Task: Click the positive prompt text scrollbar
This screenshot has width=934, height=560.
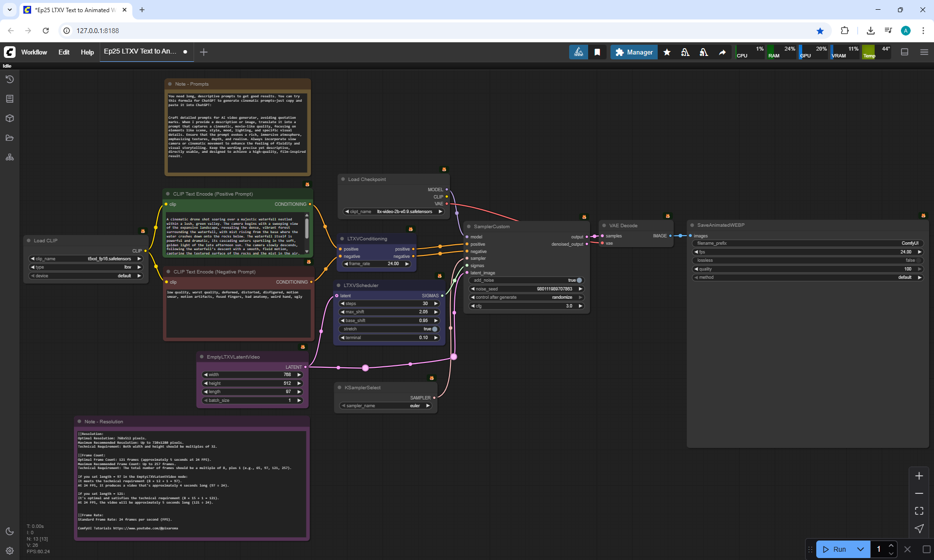Action: [306, 229]
